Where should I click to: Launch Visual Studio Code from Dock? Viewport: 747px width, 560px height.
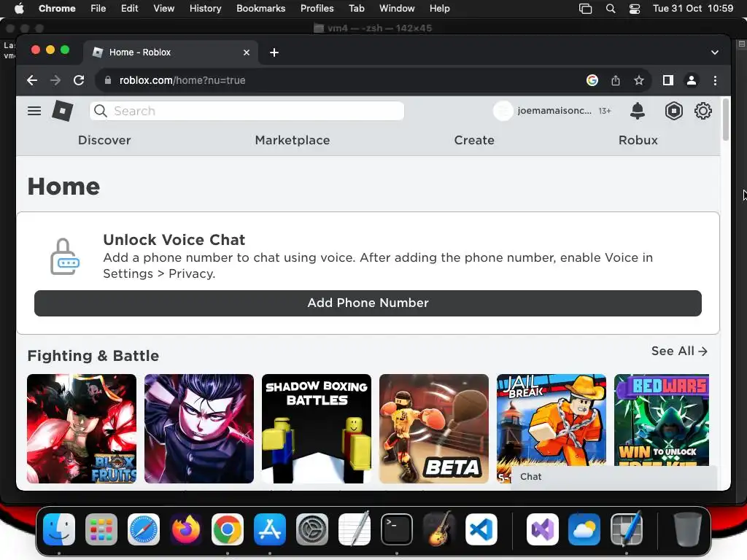click(x=481, y=529)
